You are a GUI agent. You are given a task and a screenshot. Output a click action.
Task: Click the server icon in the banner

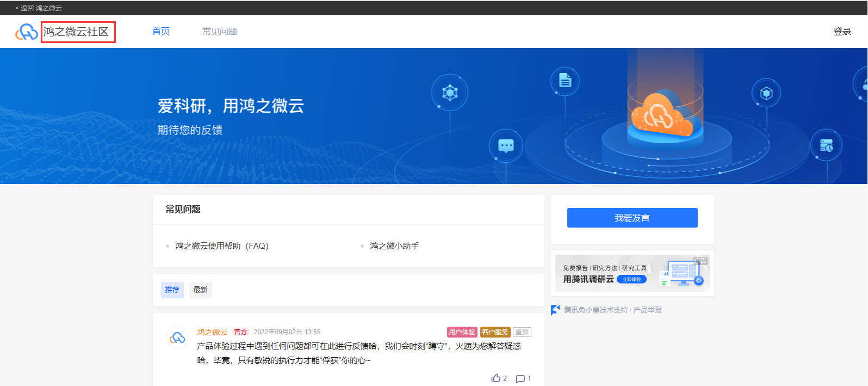[826, 145]
